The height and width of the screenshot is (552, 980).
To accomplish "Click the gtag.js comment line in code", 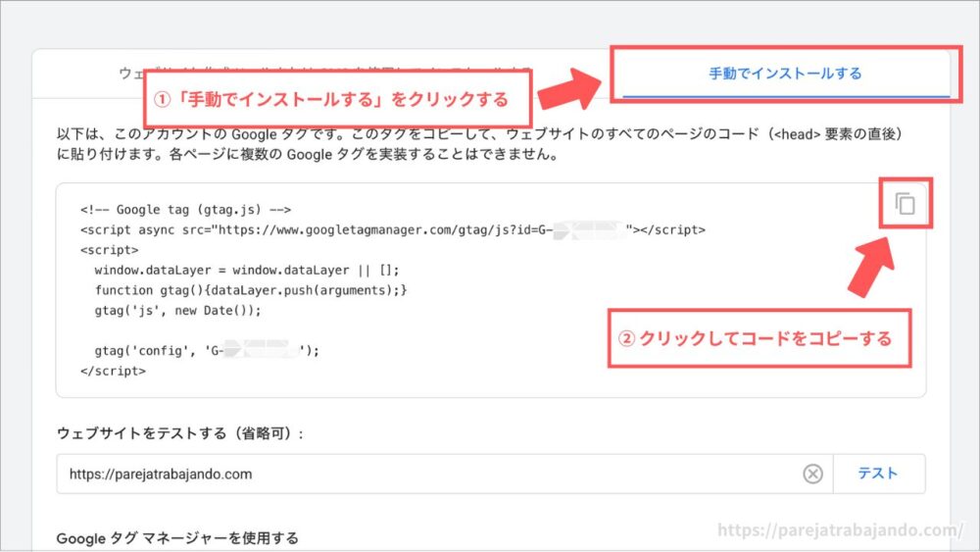I will [x=185, y=210].
